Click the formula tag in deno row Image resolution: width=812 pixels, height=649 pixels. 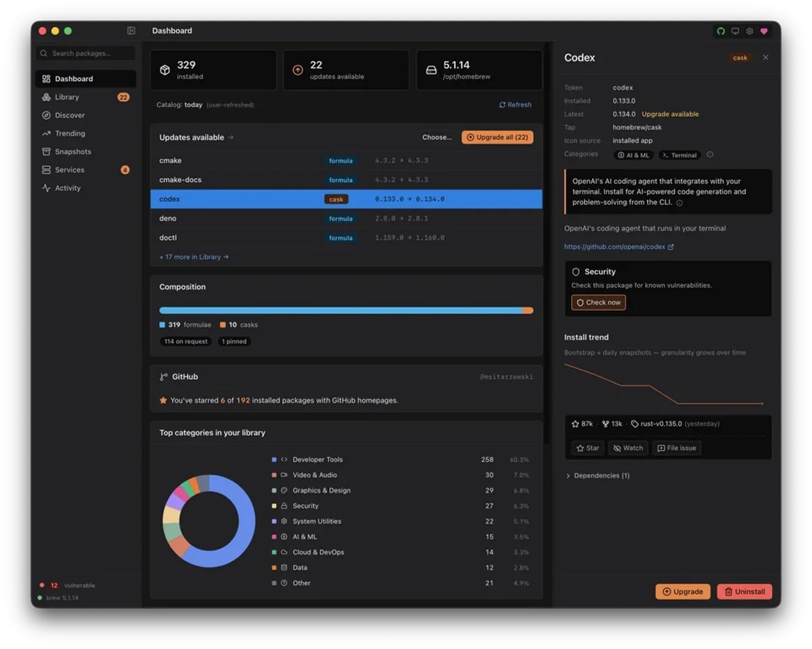pyautogui.click(x=341, y=219)
